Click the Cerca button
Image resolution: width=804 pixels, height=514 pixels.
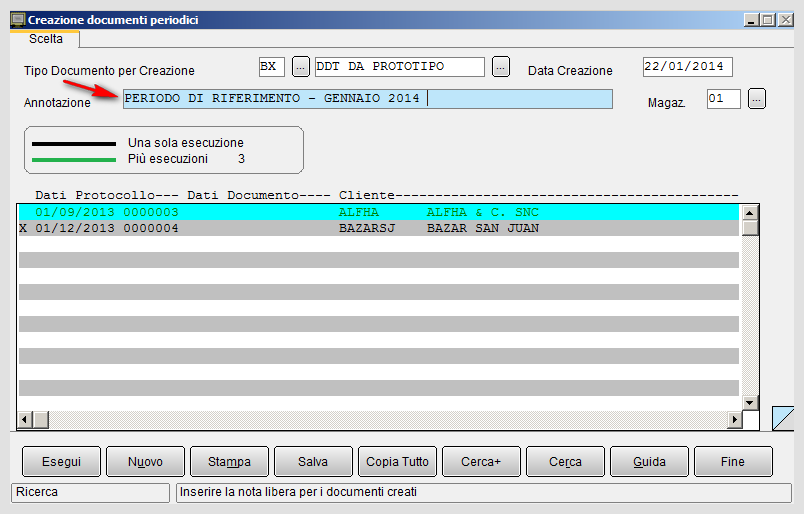pos(565,462)
